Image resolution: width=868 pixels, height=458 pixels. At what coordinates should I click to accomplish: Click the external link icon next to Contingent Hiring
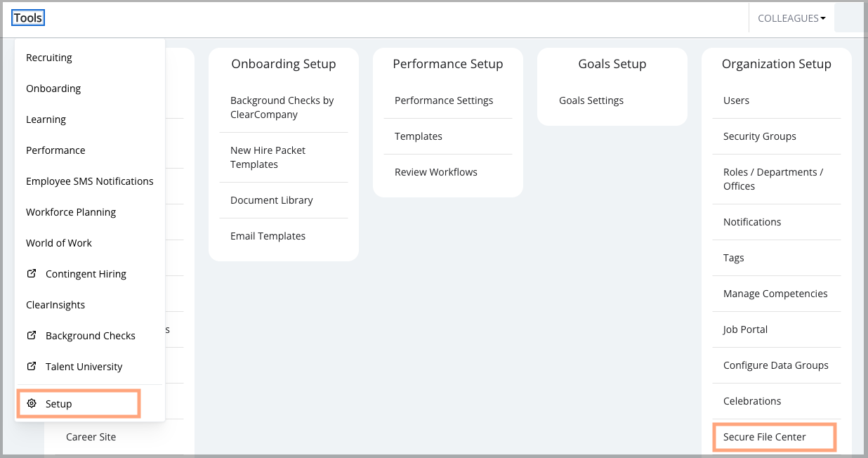(x=31, y=273)
